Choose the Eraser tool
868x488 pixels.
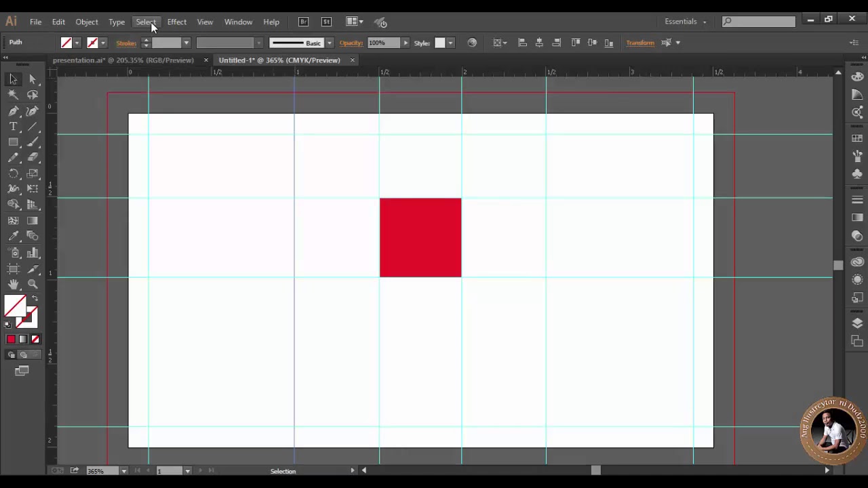point(33,158)
